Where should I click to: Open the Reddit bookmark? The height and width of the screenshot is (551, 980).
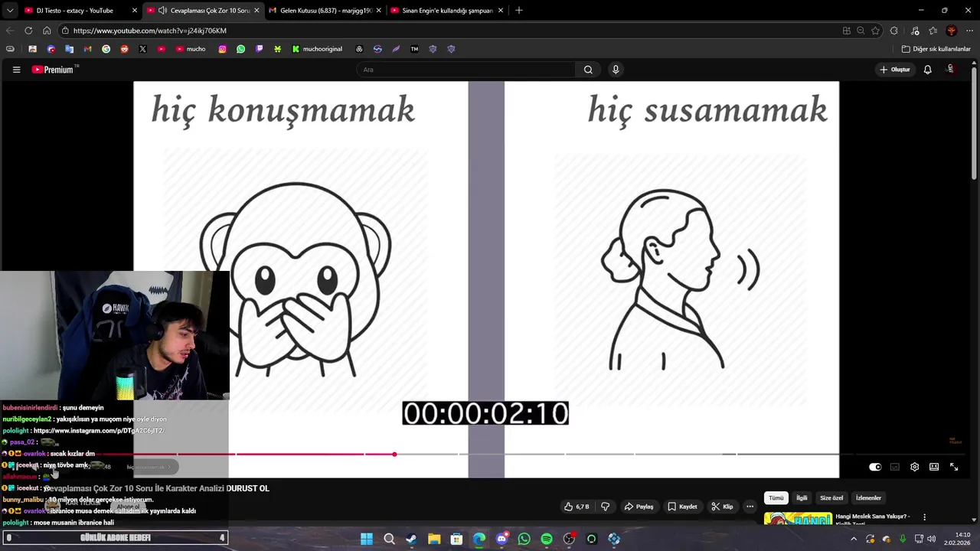point(124,49)
